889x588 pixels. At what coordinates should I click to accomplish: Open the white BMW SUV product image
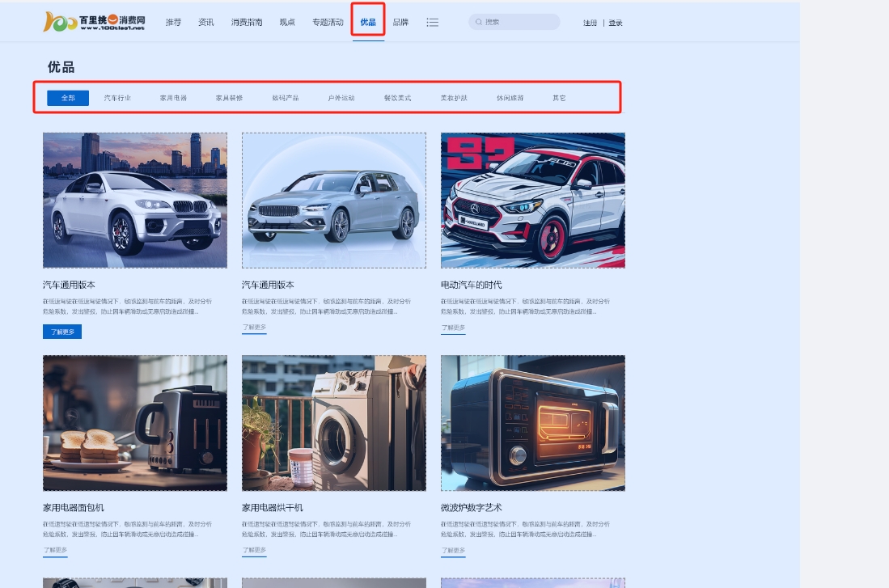click(x=135, y=200)
